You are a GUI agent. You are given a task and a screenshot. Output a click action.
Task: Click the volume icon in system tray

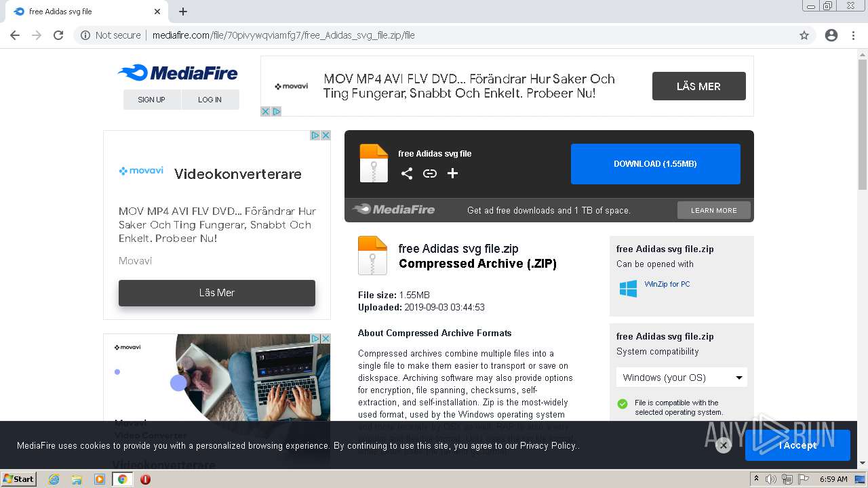(771, 479)
